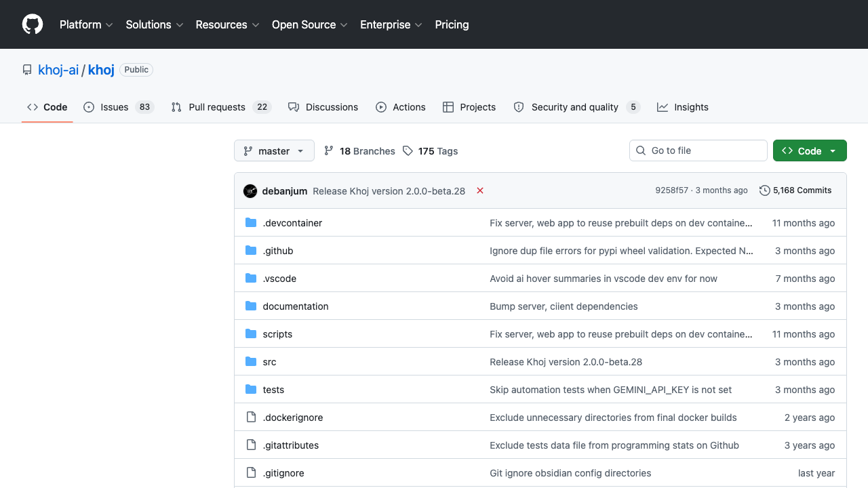Open Security and quality tab
Image resolution: width=868 pixels, height=488 pixels.
[576, 107]
